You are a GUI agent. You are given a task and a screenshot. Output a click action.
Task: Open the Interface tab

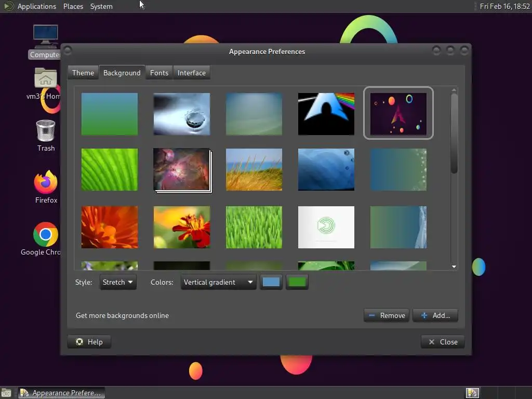tap(191, 73)
